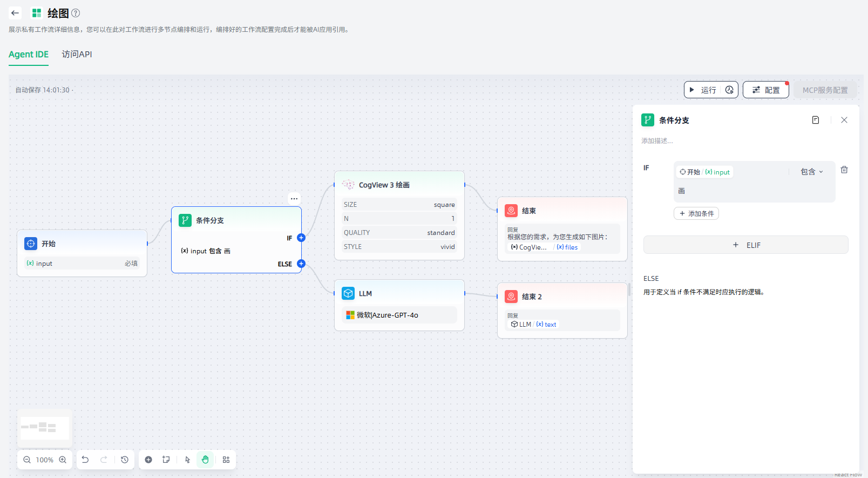Select the Agent IDE tab
868x478 pixels.
tap(29, 54)
